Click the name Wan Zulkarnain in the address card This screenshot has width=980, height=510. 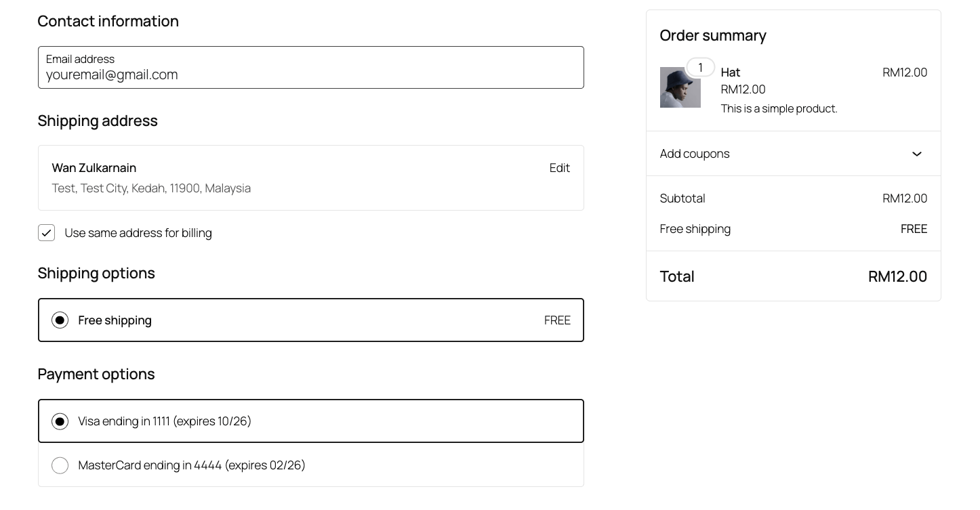click(x=94, y=168)
